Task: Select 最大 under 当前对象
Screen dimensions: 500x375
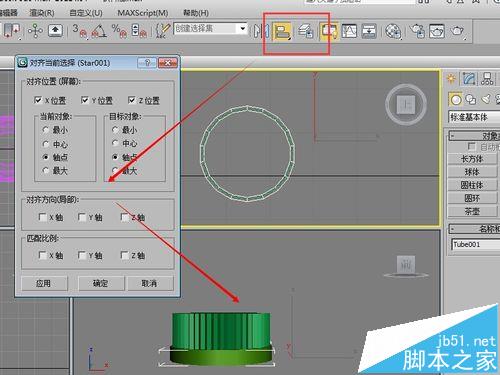Action: (x=46, y=171)
